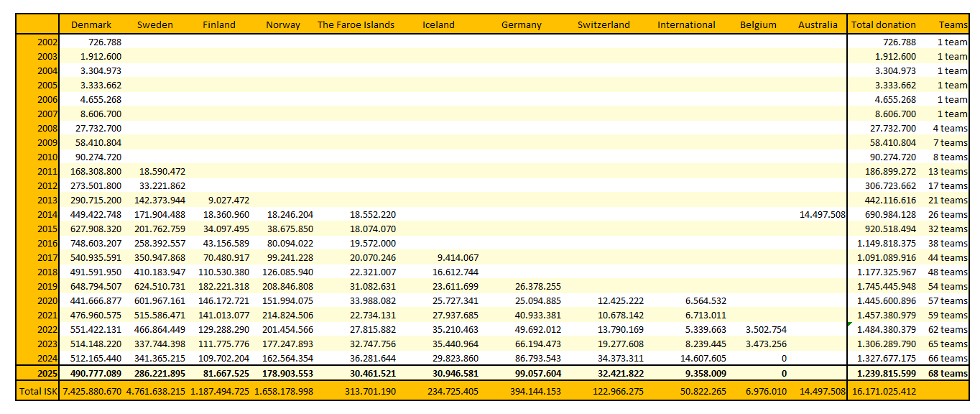Select the 2002 row label
The width and height of the screenshot is (980, 414).
click(47, 42)
